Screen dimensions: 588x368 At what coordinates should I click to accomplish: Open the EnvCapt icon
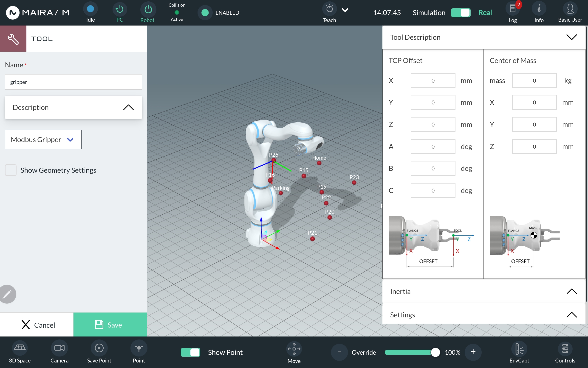tap(519, 349)
